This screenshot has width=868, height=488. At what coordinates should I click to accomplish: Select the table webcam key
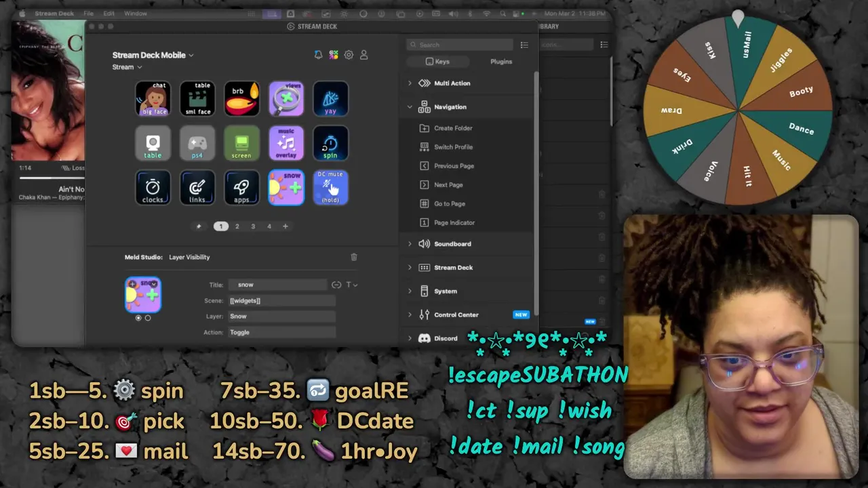pyautogui.click(x=153, y=143)
